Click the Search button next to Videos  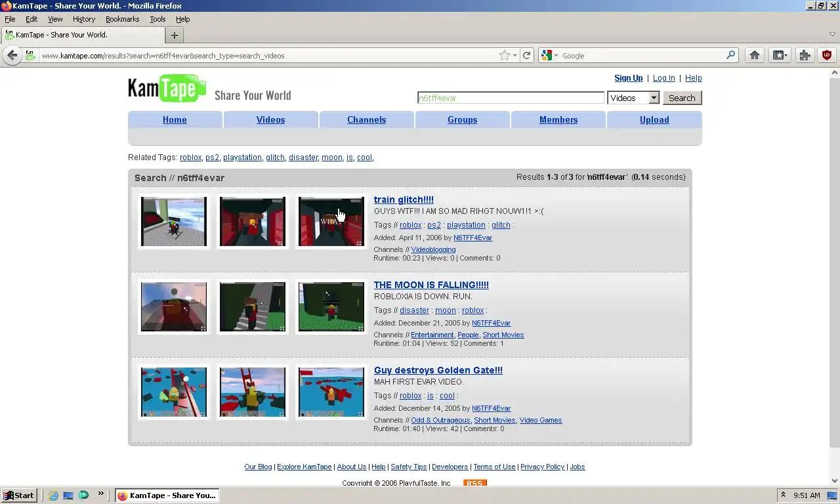pyautogui.click(x=682, y=98)
